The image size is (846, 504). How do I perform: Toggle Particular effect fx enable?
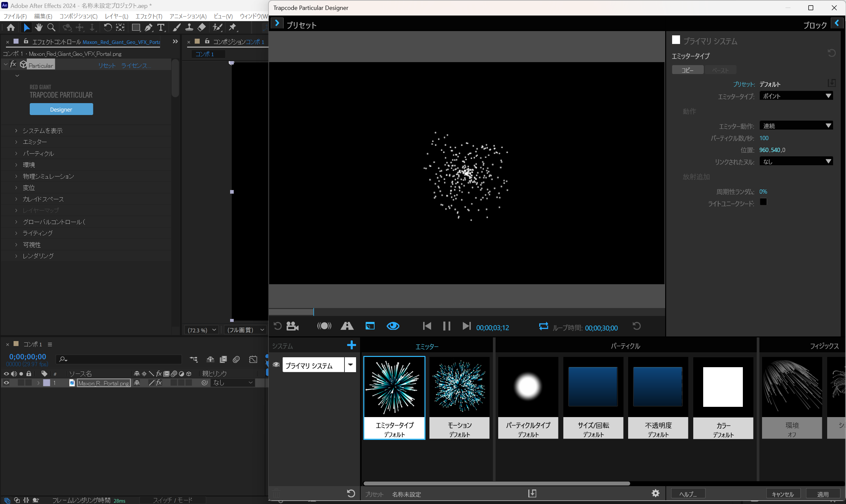point(13,64)
